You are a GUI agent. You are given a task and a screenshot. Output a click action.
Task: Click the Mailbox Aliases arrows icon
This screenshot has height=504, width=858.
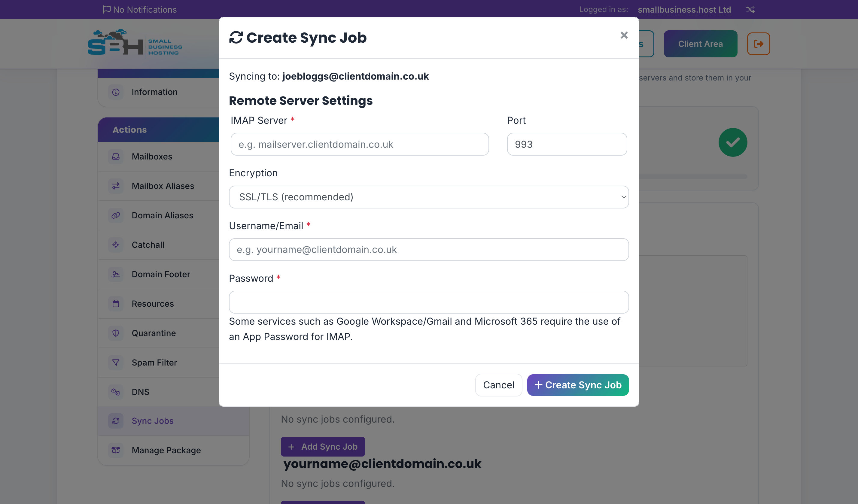tap(116, 186)
